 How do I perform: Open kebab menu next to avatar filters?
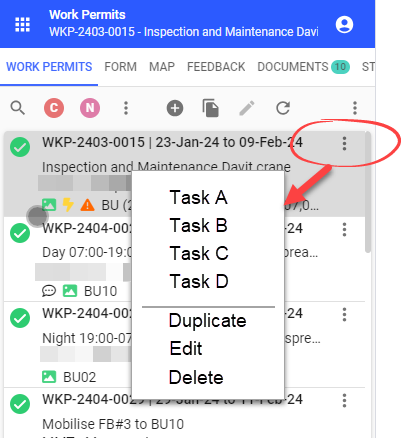tap(126, 108)
